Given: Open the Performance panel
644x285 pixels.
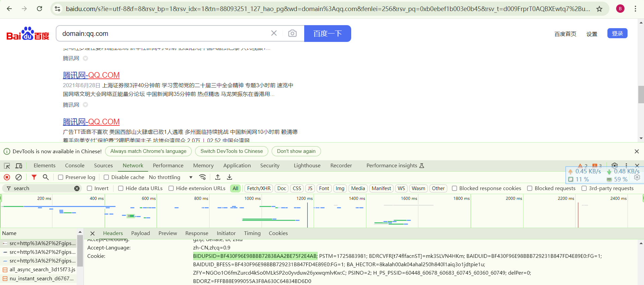Looking at the screenshot, I should coord(168,166).
